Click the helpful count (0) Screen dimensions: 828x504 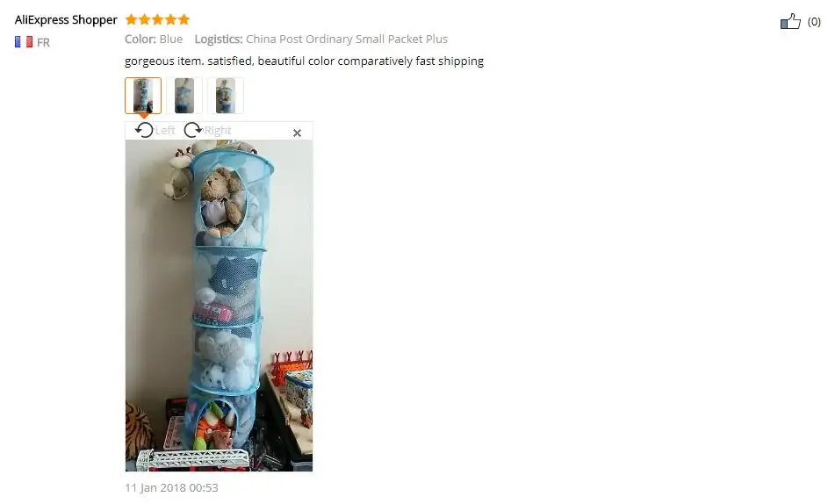click(x=814, y=22)
